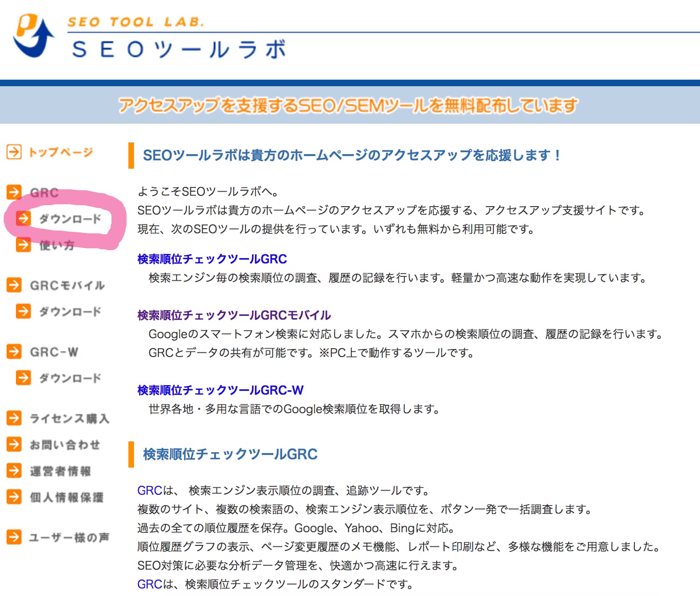
Task: Click text ようこそSEOツールラボへ。
Action: click(x=209, y=191)
